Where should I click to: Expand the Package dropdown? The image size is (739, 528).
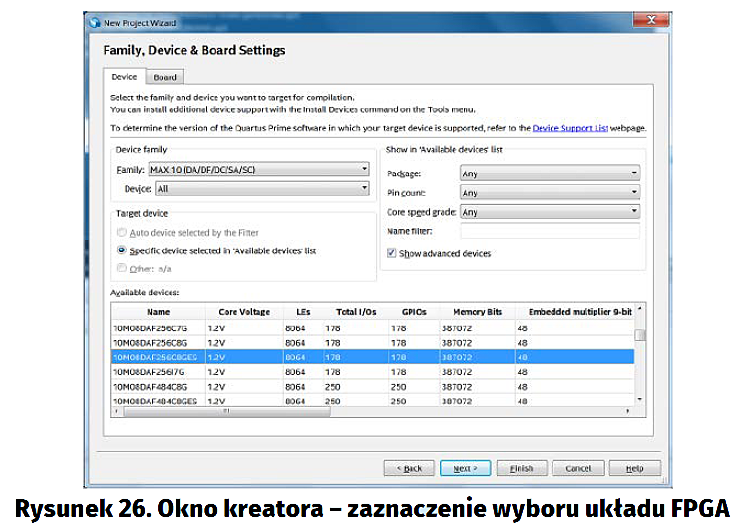(548, 173)
